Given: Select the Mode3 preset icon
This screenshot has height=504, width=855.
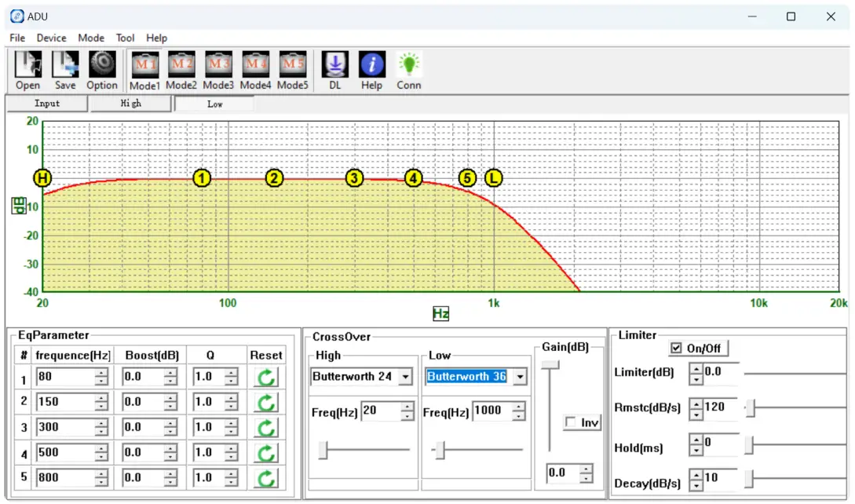Looking at the screenshot, I should tap(218, 64).
